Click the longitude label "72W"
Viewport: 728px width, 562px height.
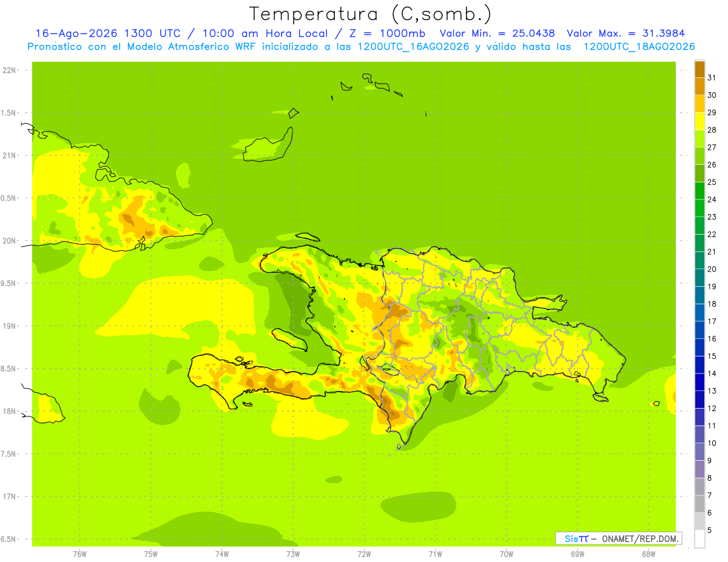tap(364, 554)
